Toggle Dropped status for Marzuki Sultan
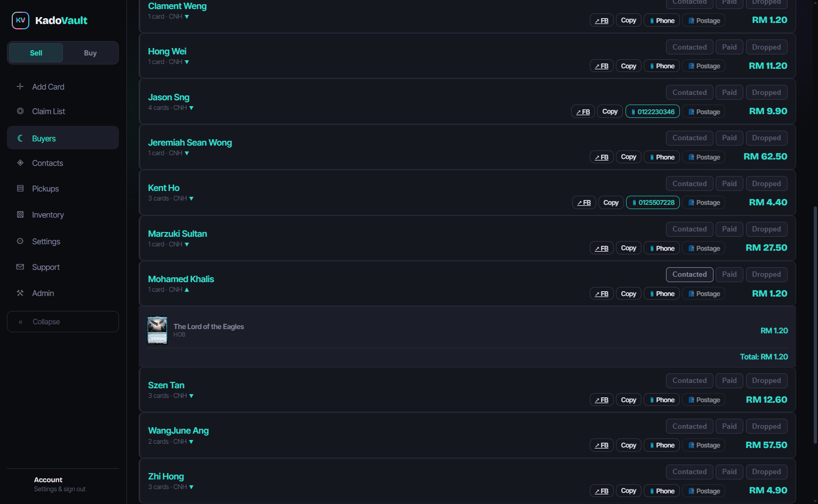 click(x=766, y=229)
